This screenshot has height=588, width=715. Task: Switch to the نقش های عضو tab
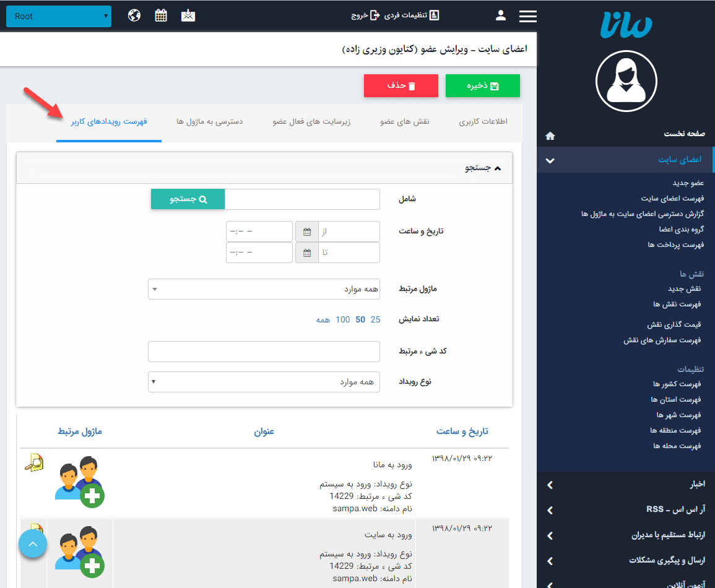[405, 122]
